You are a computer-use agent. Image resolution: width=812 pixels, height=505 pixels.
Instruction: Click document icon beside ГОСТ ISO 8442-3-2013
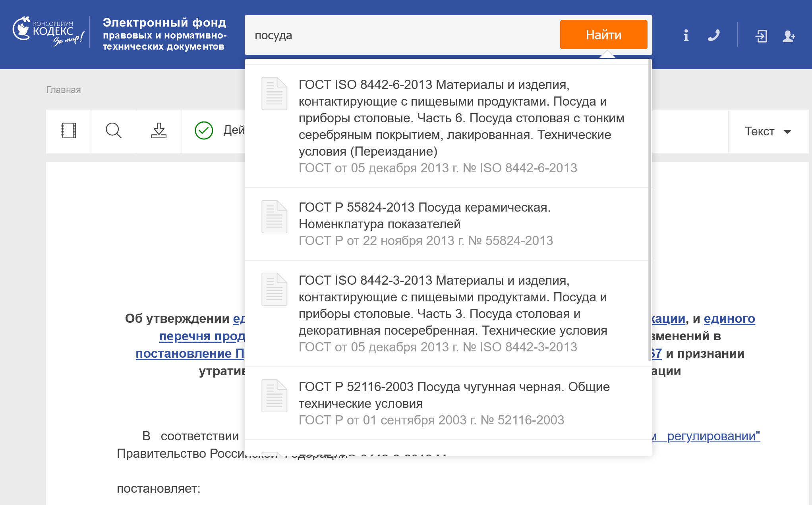tap(274, 289)
